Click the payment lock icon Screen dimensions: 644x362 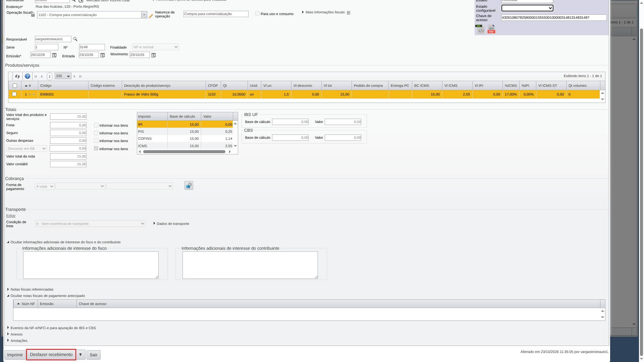click(x=189, y=186)
